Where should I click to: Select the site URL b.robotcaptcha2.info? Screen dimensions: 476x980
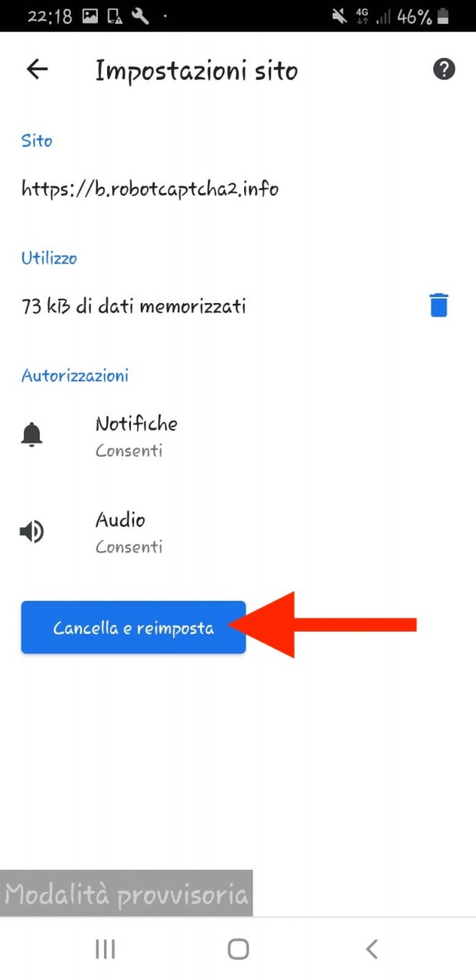tap(150, 188)
